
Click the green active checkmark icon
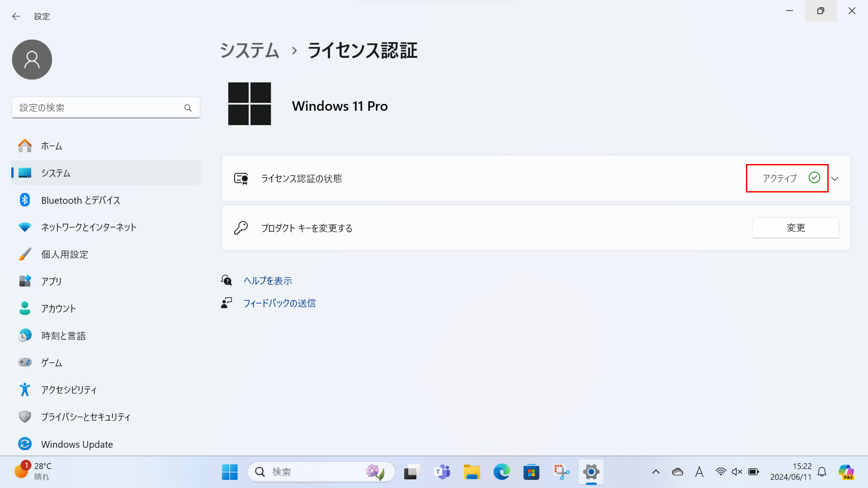coord(814,178)
